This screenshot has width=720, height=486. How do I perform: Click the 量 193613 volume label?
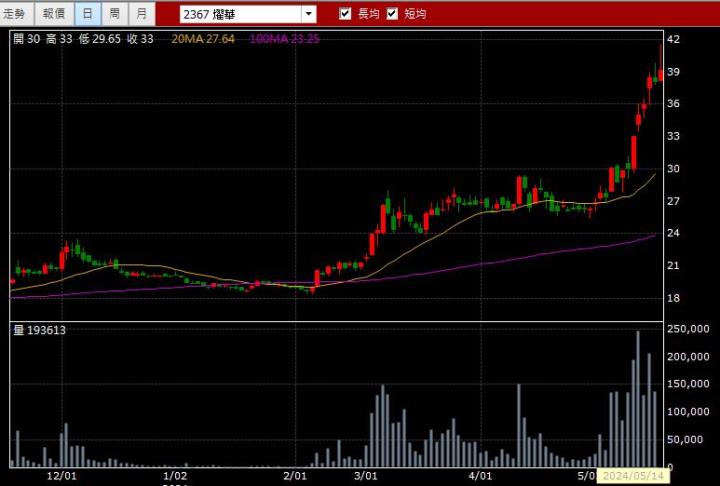[40, 329]
